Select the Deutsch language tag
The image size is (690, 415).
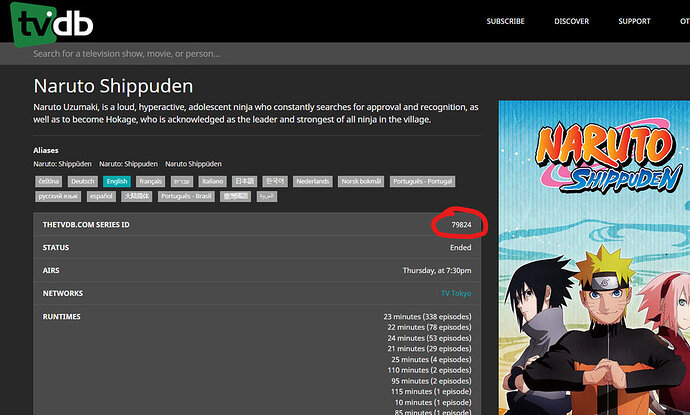(83, 181)
